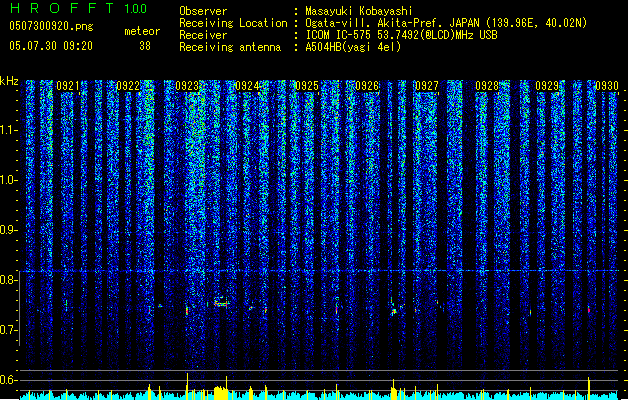Click the 0921 time marker

[68, 86]
